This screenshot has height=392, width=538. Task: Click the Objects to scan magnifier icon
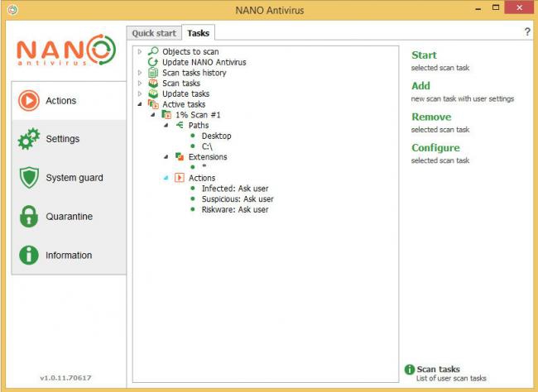(152, 51)
